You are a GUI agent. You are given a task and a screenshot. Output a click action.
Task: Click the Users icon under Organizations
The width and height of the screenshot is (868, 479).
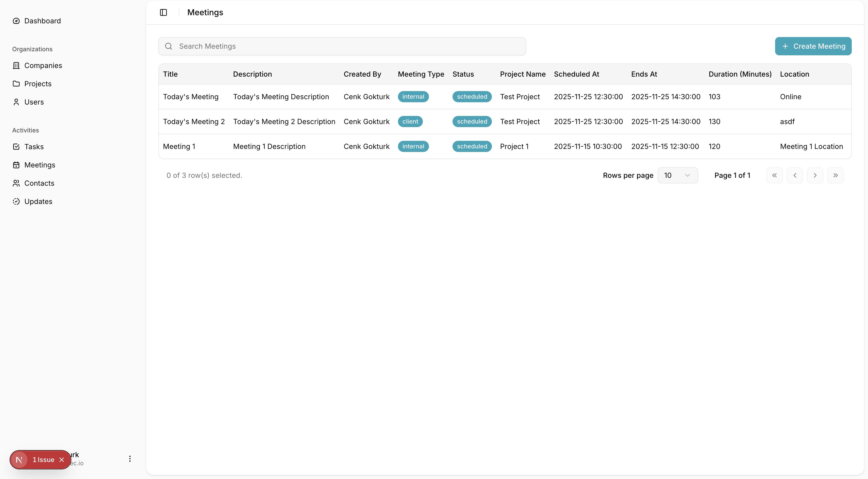(16, 102)
